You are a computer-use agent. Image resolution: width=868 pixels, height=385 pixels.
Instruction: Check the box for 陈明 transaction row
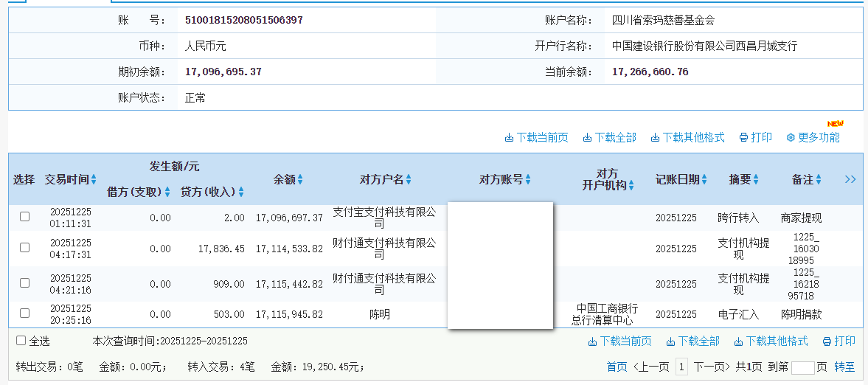tap(24, 313)
